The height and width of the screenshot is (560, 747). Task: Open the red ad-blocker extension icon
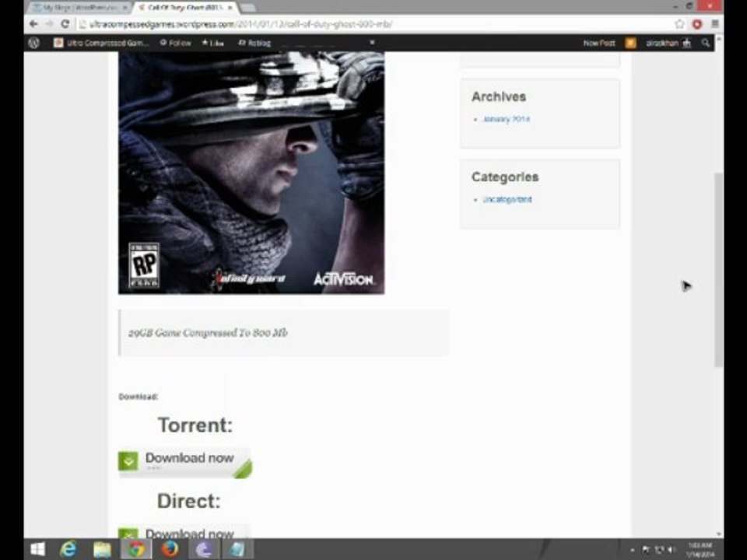697,24
